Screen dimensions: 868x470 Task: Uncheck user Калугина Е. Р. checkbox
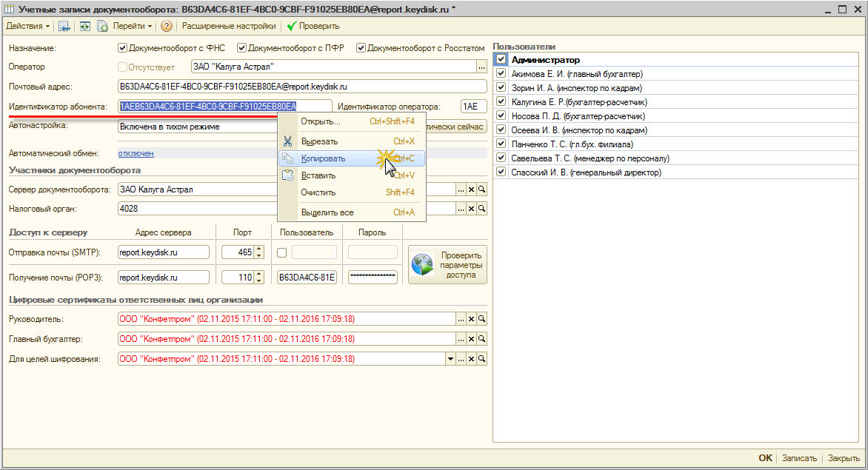(x=501, y=101)
